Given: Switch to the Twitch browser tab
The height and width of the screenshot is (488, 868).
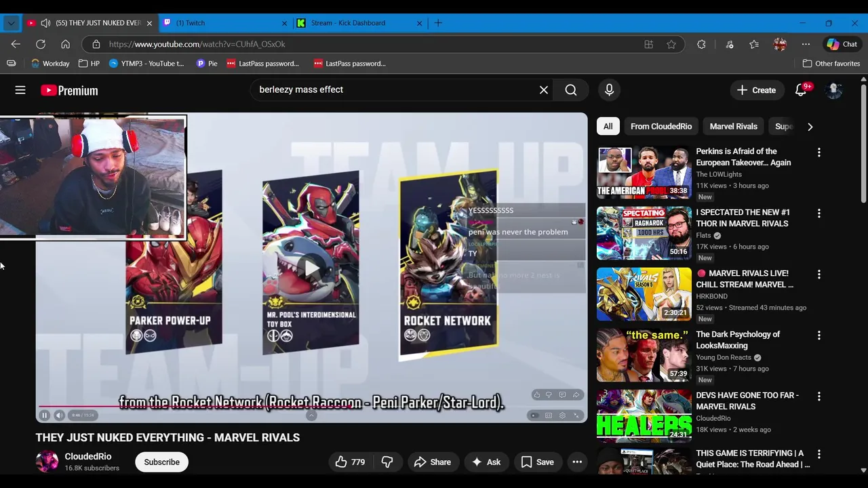Looking at the screenshot, I should (225, 23).
